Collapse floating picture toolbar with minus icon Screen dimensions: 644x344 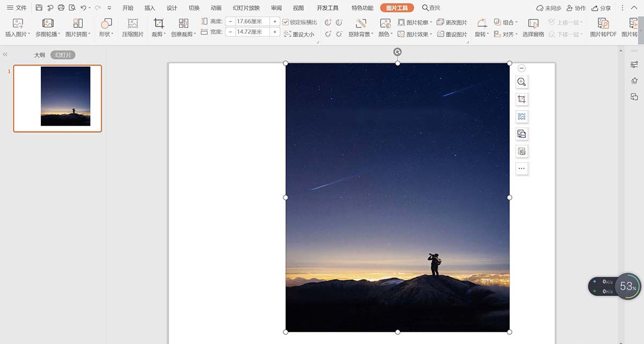522,68
